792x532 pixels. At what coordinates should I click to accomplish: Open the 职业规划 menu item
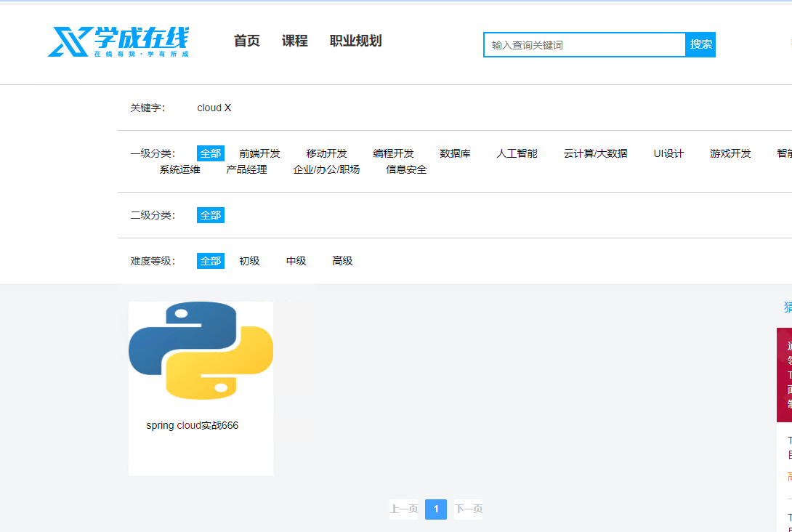[x=355, y=41]
